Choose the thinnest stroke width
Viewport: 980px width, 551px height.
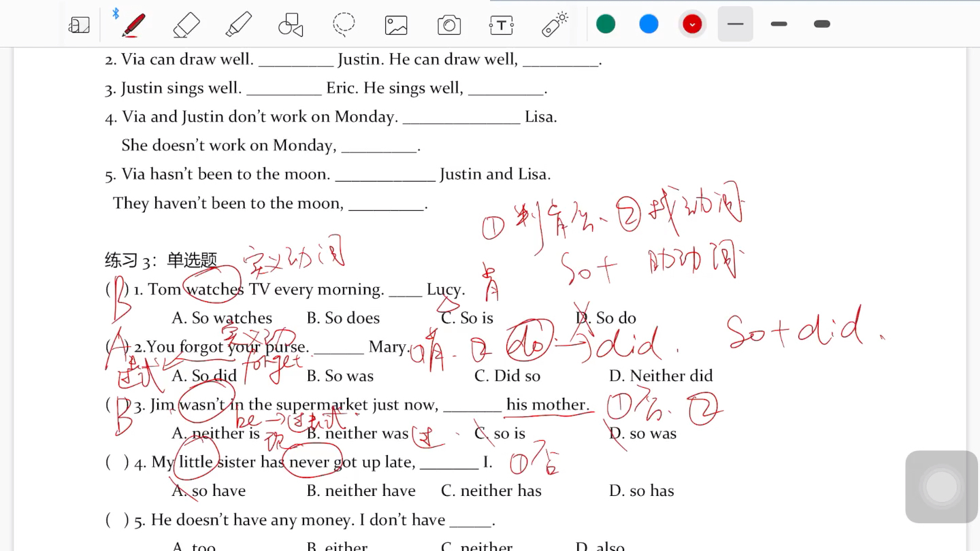tap(736, 24)
